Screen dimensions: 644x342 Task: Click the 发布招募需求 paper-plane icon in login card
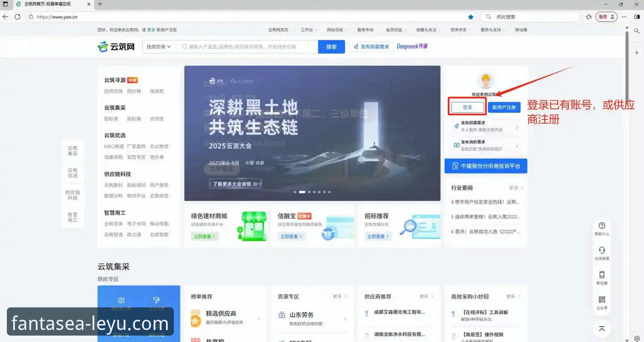tap(456, 126)
